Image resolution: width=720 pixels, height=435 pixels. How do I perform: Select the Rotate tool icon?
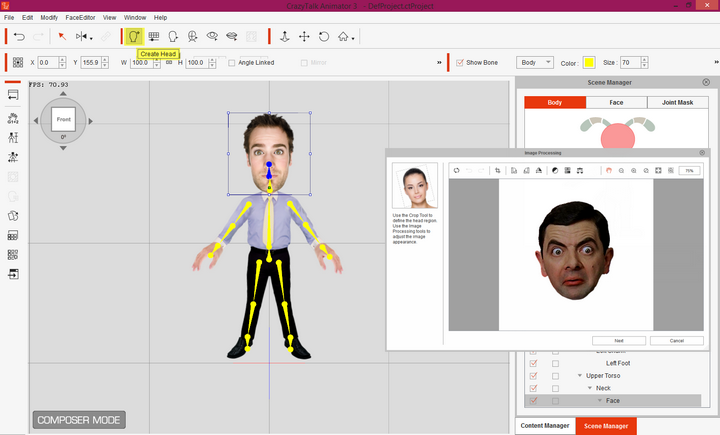click(x=324, y=37)
